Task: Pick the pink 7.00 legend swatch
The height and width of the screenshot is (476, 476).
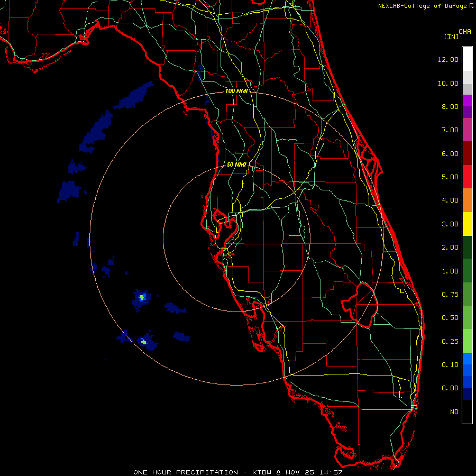Action: (467, 130)
